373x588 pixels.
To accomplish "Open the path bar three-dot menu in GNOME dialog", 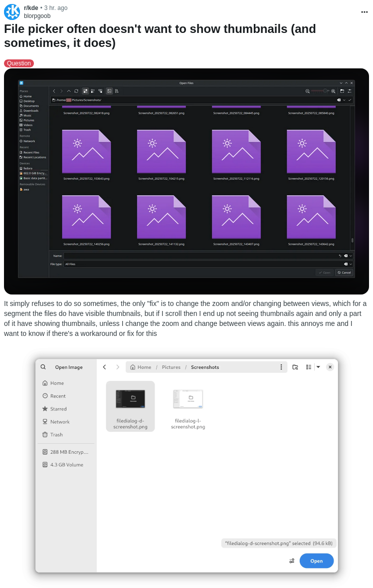I will click(281, 367).
